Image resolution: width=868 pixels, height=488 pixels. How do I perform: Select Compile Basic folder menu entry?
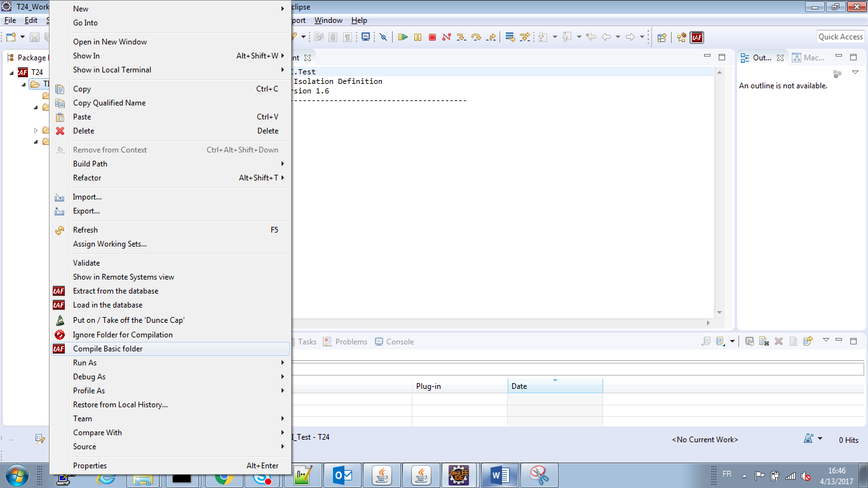point(108,349)
